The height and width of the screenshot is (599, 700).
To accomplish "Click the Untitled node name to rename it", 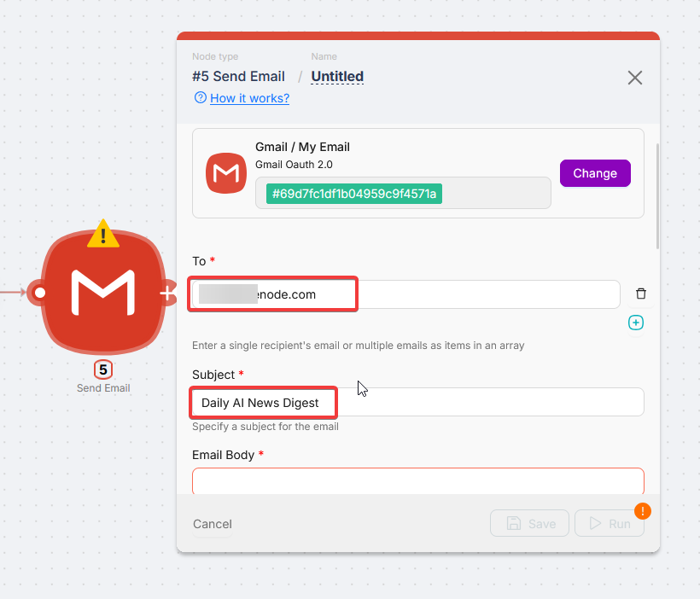I will point(336,77).
